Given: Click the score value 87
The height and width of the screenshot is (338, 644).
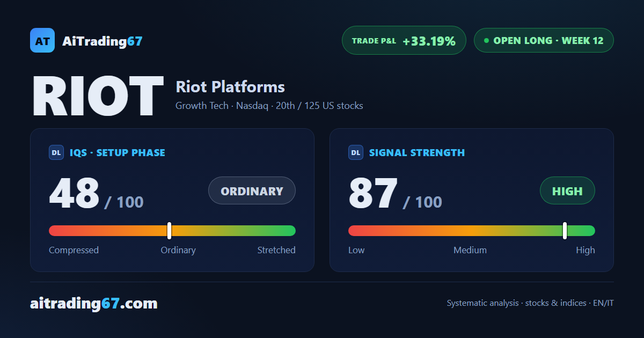Looking at the screenshot, I should point(374,193).
